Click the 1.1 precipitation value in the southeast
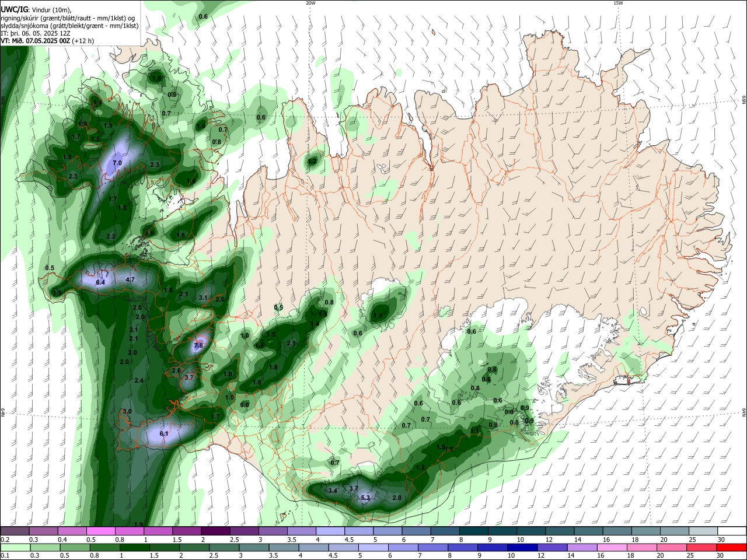The height and width of the screenshot is (560, 747). [x=474, y=430]
